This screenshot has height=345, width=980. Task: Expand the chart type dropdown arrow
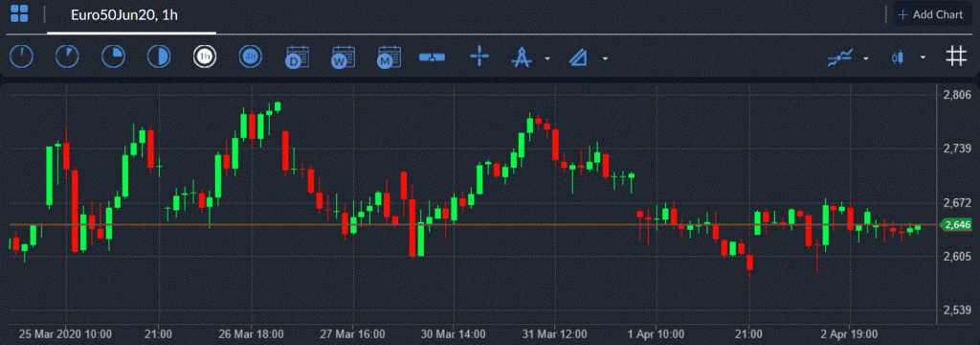coord(923,58)
